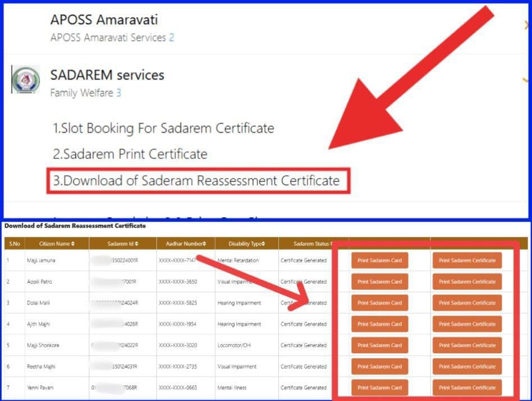The width and height of the screenshot is (532, 401).
Task: Sort table by Aadhar Number column
Action: click(186, 244)
